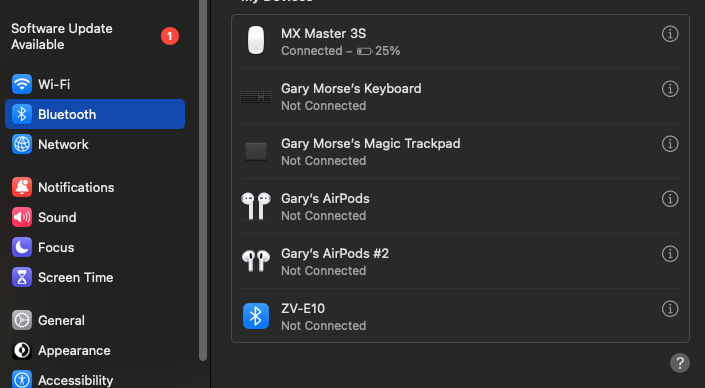Open info for Gary's AirPods #2
This screenshot has width=705, height=388.
click(x=670, y=254)
